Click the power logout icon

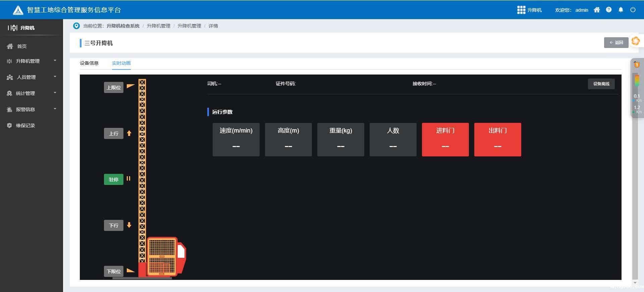coord(633,10)
